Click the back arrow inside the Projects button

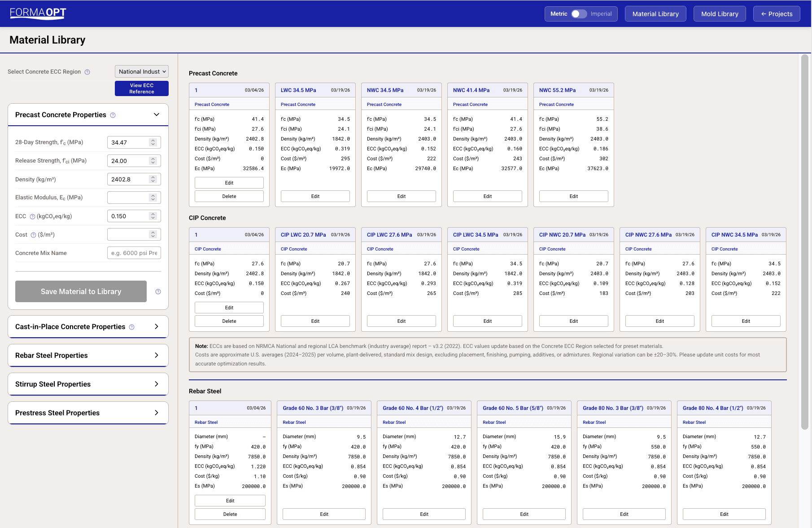[764, 13]
